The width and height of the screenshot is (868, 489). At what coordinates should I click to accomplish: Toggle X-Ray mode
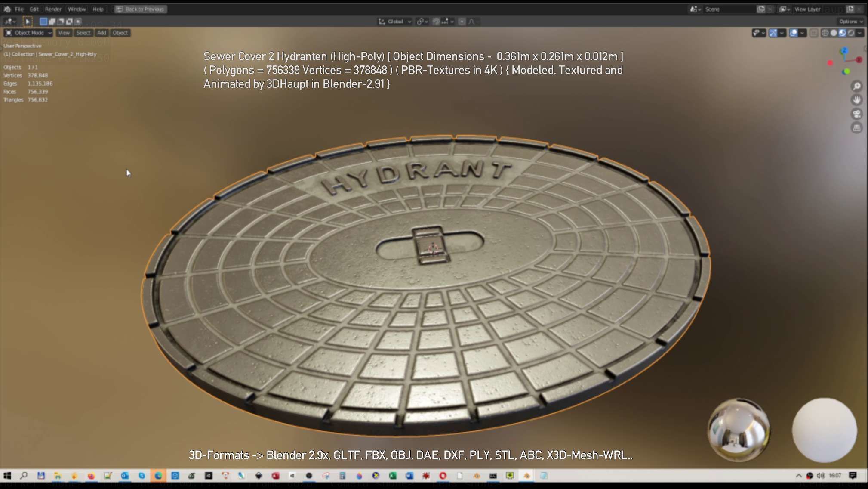coord(814,33)
